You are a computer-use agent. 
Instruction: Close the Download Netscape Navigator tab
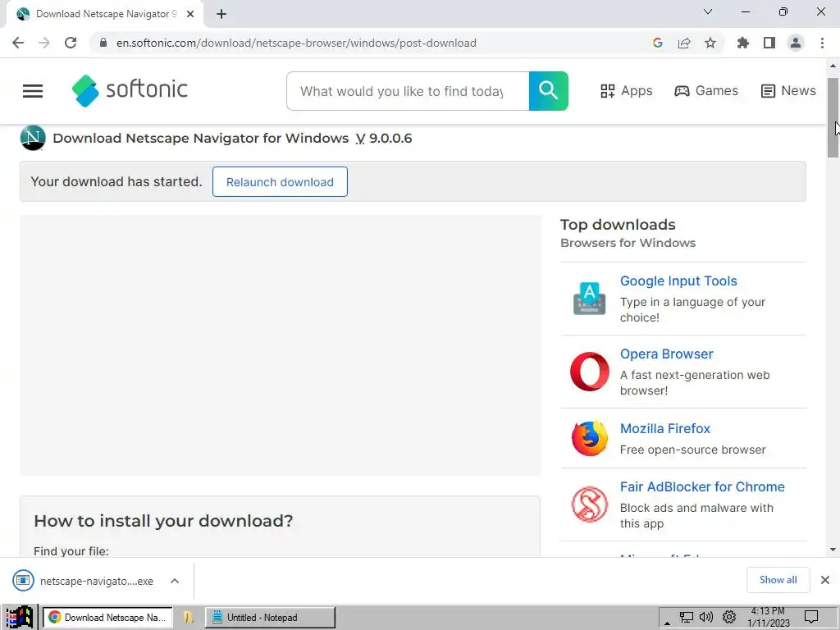[x=190, y=14]
